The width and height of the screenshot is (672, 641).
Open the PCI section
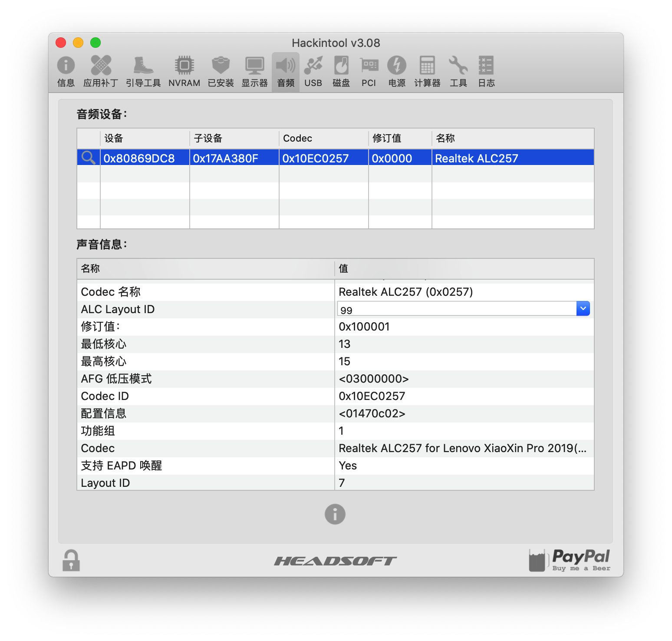point(369,72)
